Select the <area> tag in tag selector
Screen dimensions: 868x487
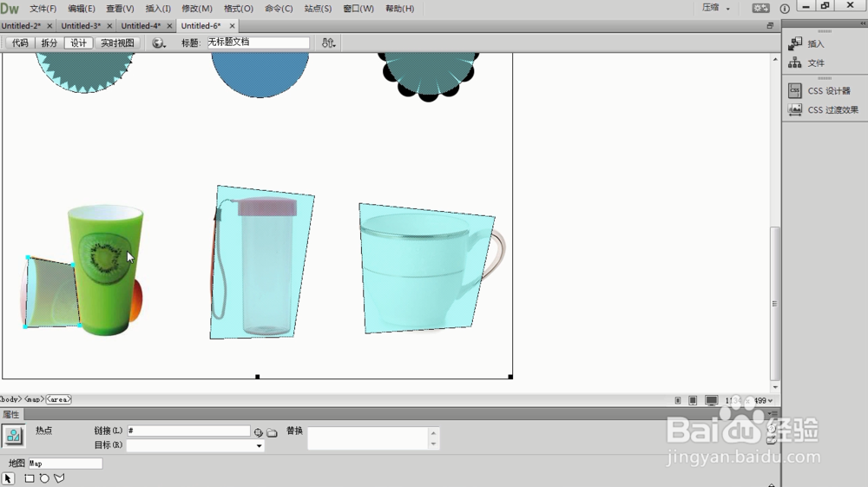click(59, 399)
